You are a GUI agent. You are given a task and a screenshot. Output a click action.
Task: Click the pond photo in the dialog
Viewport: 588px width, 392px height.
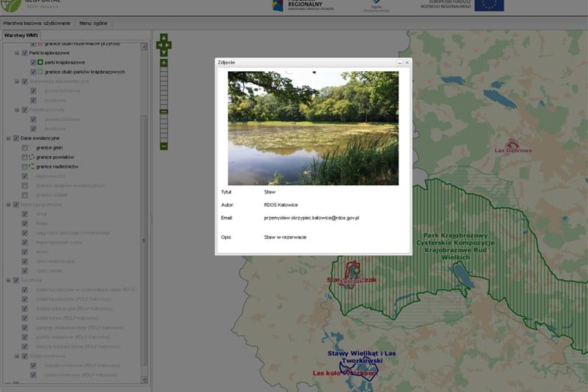point(313,128)
